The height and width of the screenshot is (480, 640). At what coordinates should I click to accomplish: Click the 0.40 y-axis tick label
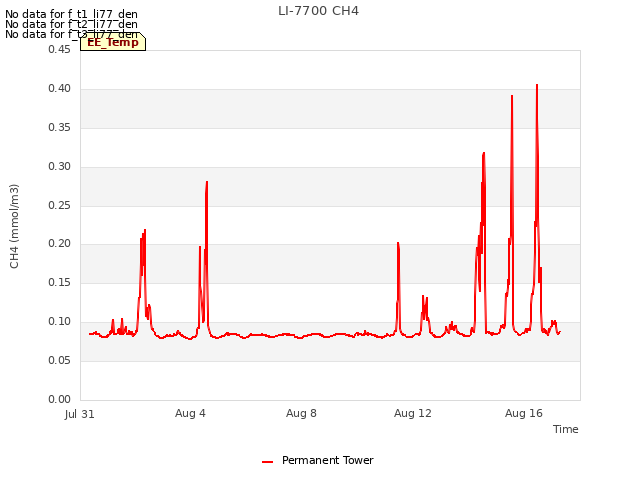coord(60,89)
